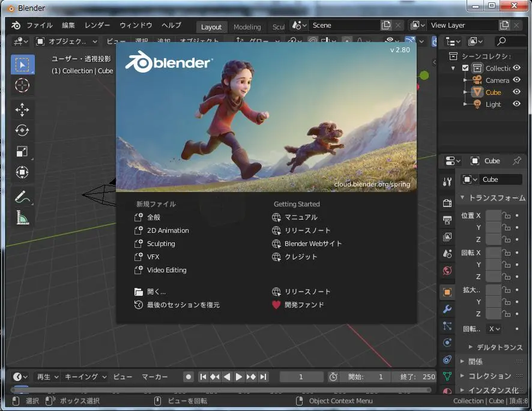Hide Collection with eye icon
The height and width of the screenshot is (411, 532).
[x=516, y=68]
